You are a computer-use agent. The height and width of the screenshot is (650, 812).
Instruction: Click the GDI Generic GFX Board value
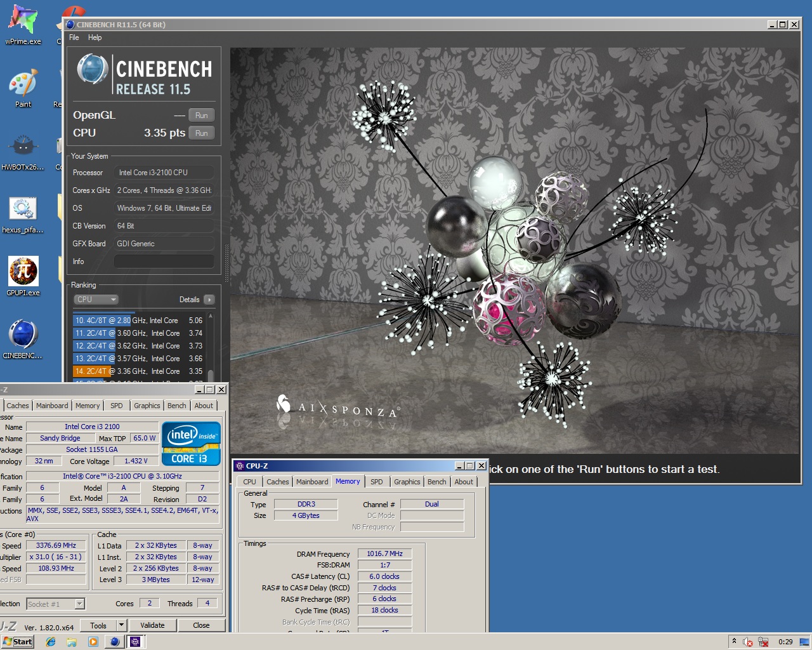(x=164, y=244)
